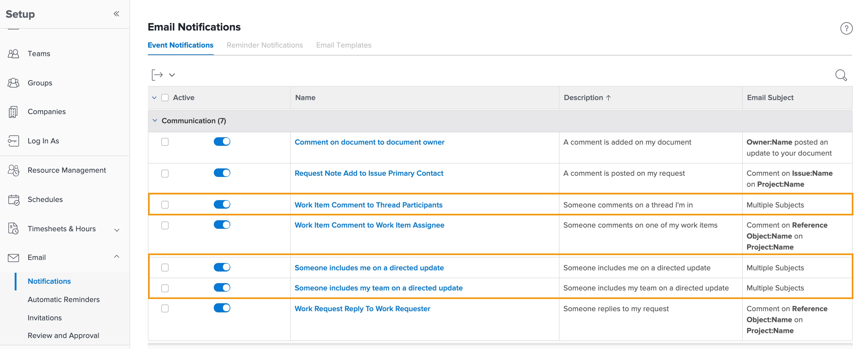Click the export arrow icon
Viewport: 868px width, 349px height.
(x=157, y=75)
